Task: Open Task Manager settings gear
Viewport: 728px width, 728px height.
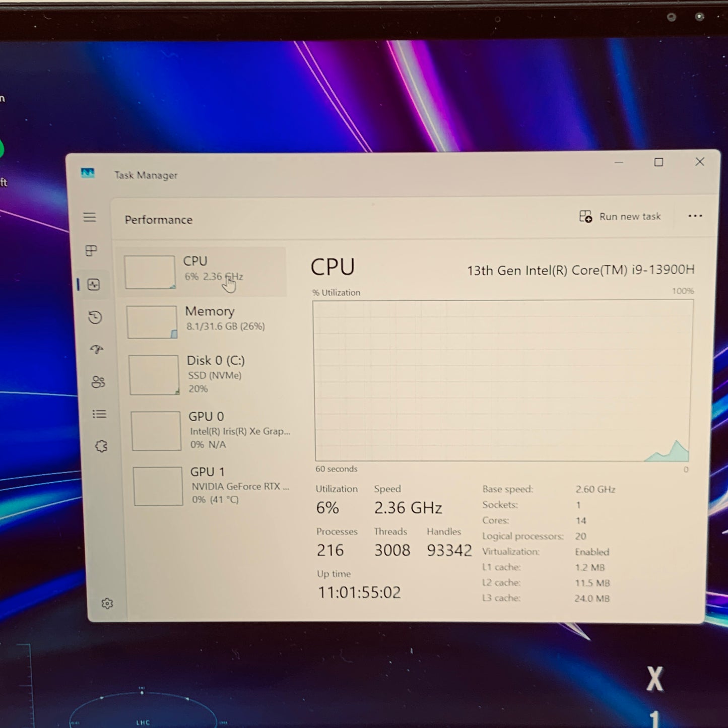Action: point(107,604)
